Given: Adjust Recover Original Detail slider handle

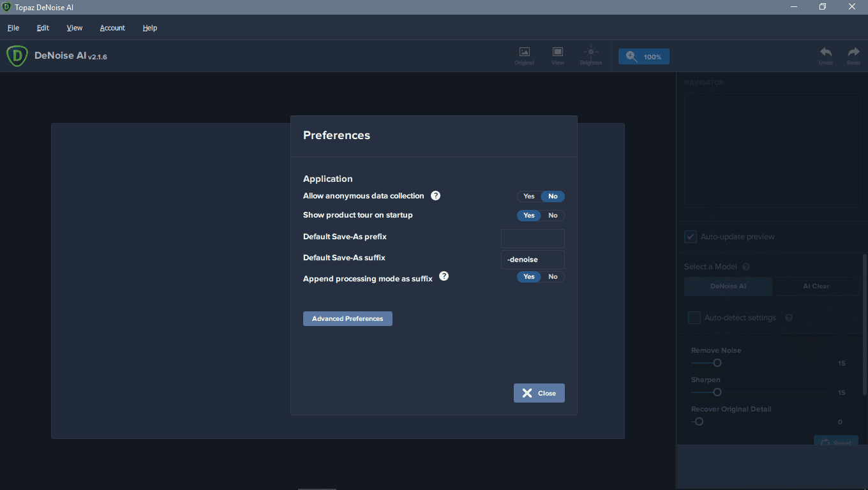Looking at the screenshot, I should tap(699, 422).
